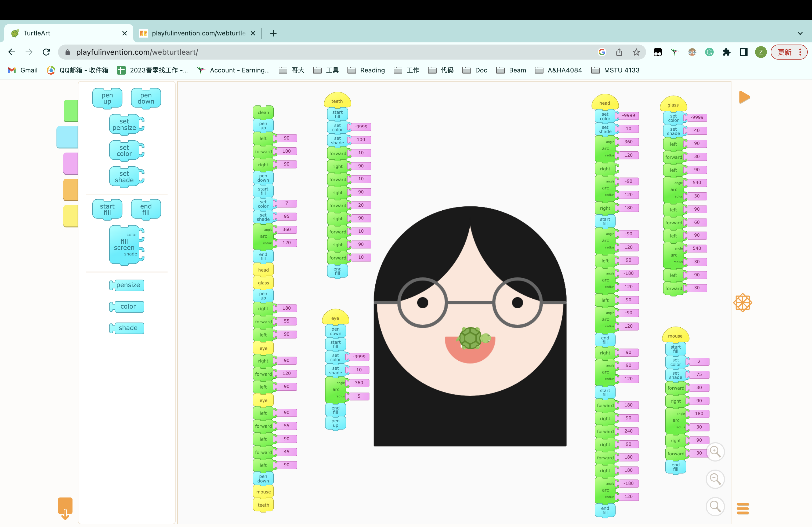Open the MSTU 4133 bookmarks folder
The width and height of the screenshot is (812, 527).
click(x=615, y=70)
